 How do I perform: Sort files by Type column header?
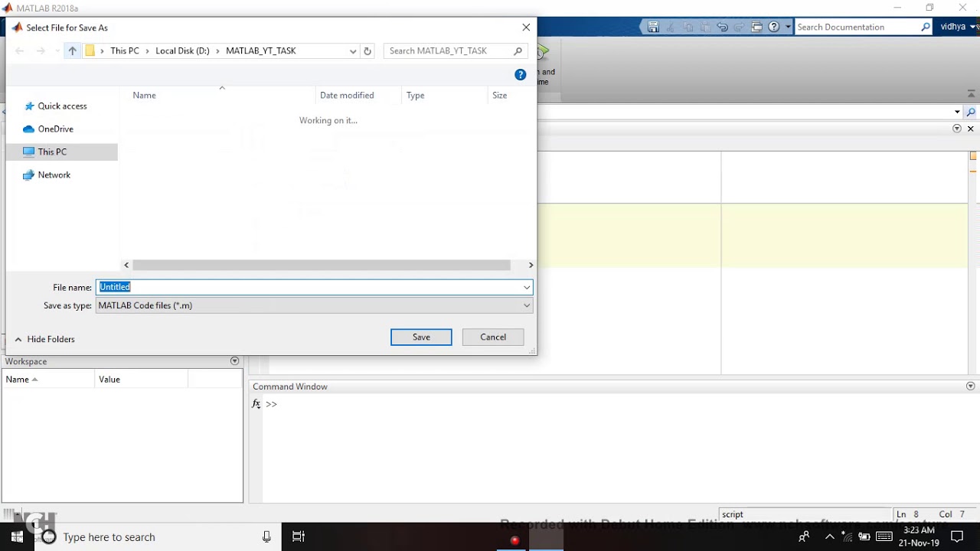click(x=415, y=96)
